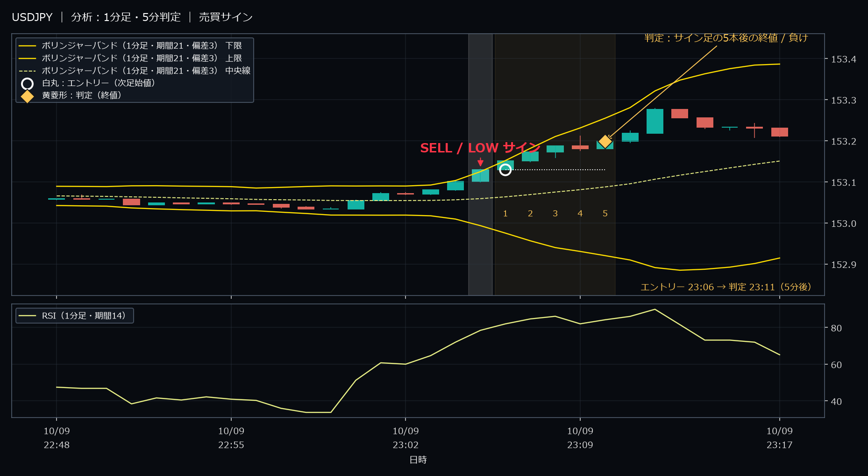Click the green signal candle in the gray shaded band
The width and height of the screenshot is (868, 476).
coord(480,175)
